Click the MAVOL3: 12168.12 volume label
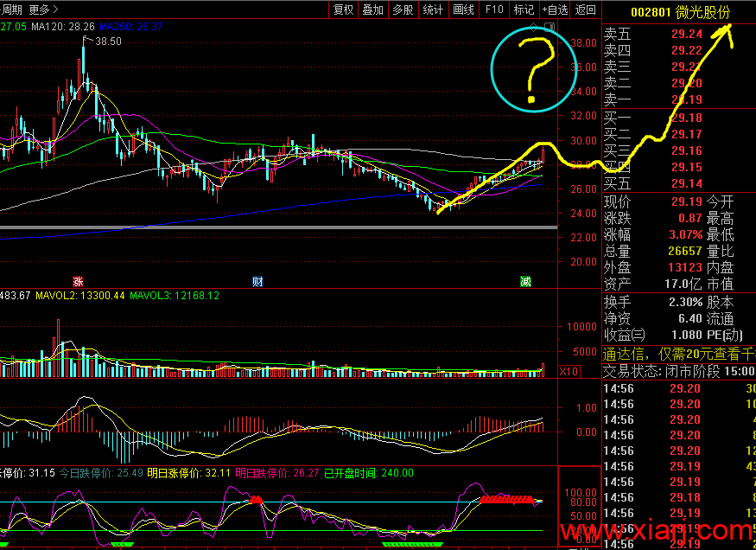Screen dimensions: 756x550 tap(175, 295)
